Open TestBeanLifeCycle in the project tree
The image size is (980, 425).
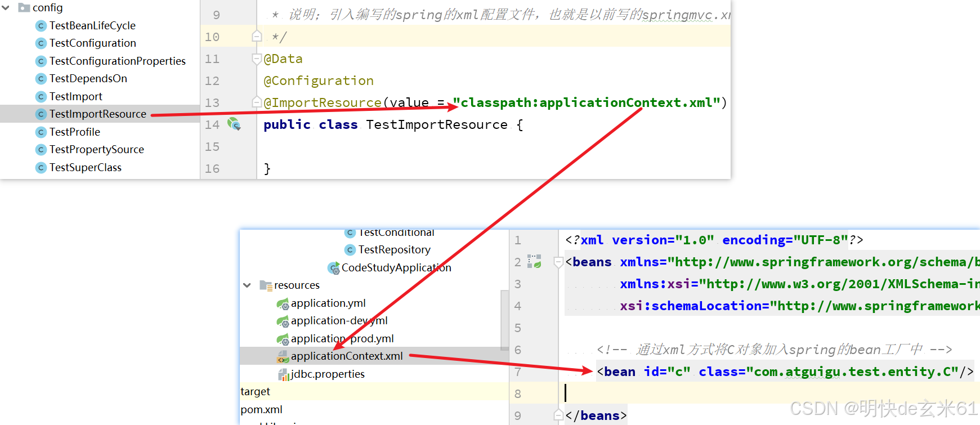point(92,25)
